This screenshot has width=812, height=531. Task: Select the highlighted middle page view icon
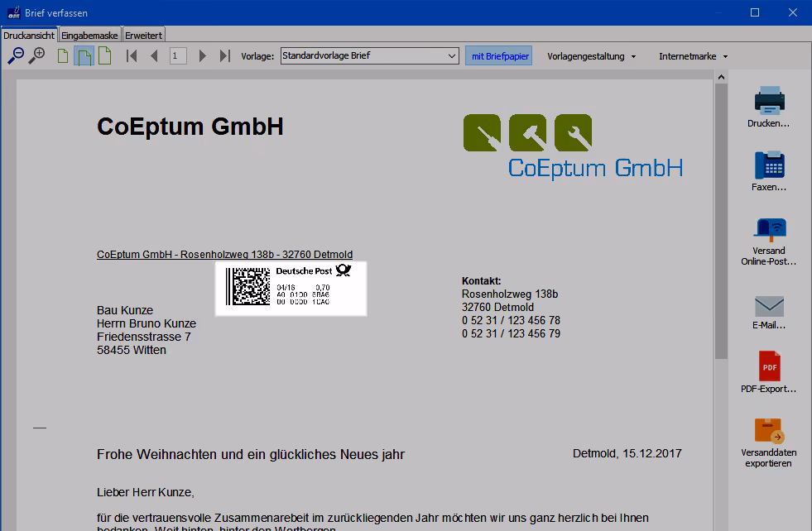tap(84, 56)
